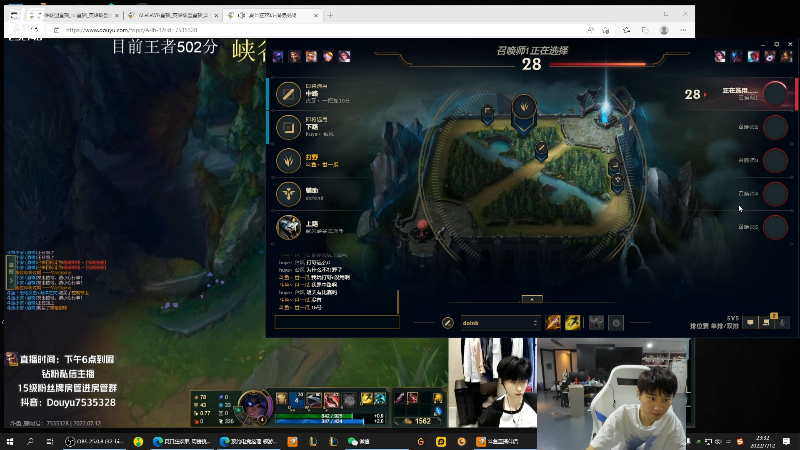Click the top lane marker on the map
The width and height of the screenshot is (800, 450).
pyautogui.click(x=488, y=114)
